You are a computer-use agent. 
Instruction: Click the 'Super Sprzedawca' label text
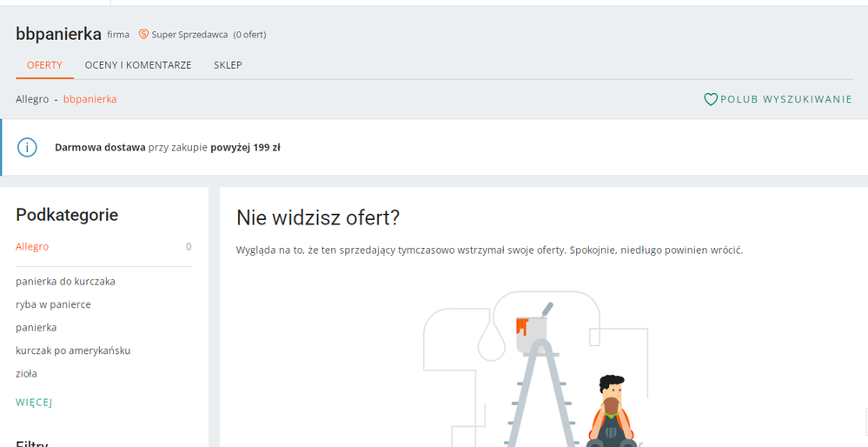189,34
